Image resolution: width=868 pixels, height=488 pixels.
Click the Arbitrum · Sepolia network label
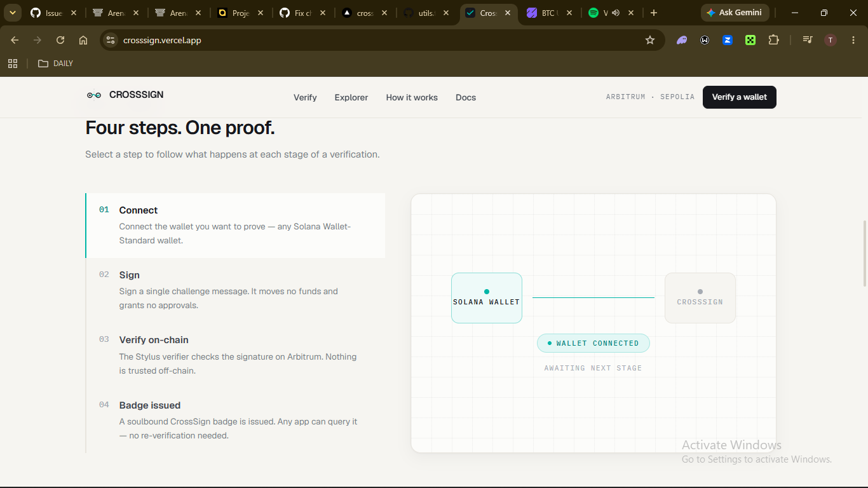pos(650,97)
